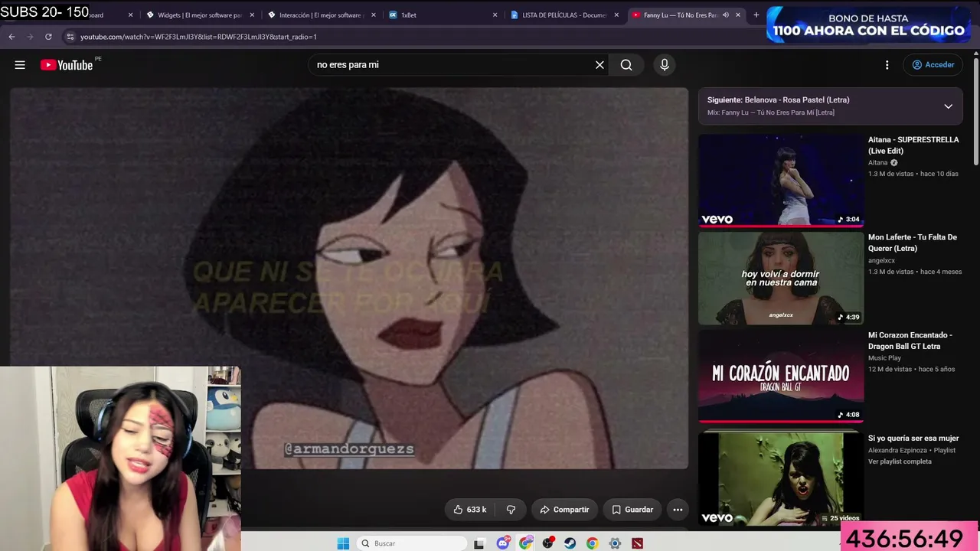Open the Aitana SUPERESTRELLA thumbnail
This screenshot has height=551, width=980.
tap(781, 181)
